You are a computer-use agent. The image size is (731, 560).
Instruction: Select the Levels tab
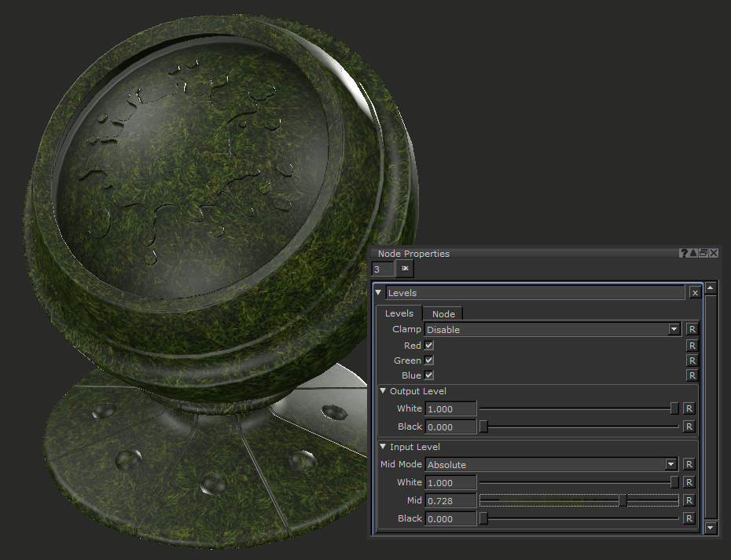399,313
